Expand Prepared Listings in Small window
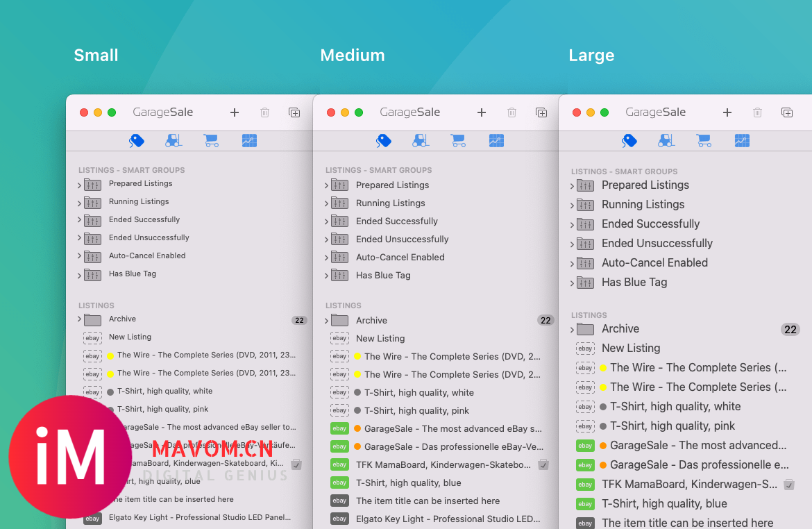The height and width of the screenshot is (529, 812). point(79,185)
